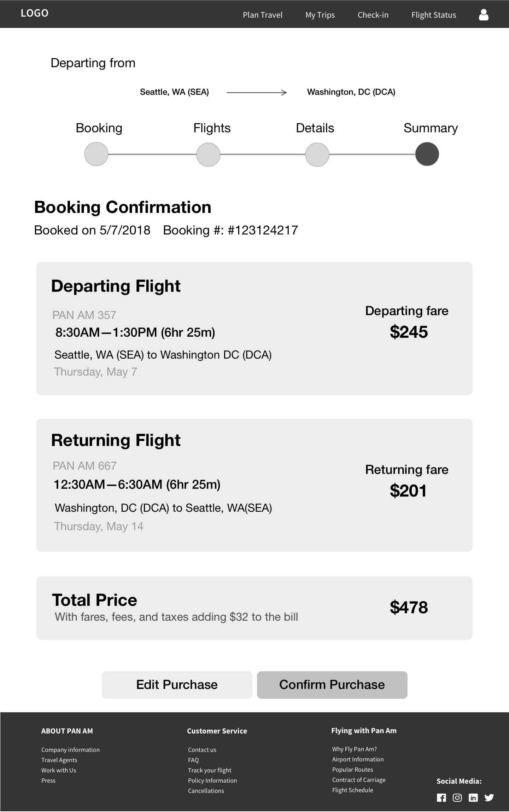Go to My Trips
Screen dimensions: 509x812
[x=320, y=15]
